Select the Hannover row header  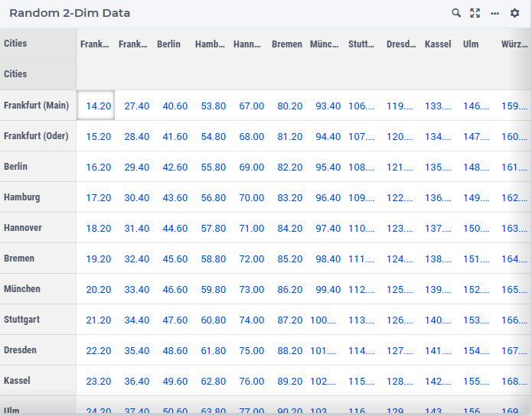pyautogui.click(x=38, y=227)
